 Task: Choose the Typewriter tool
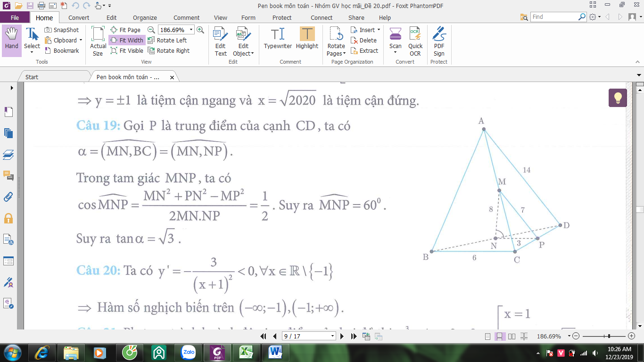tap(278, 38)
